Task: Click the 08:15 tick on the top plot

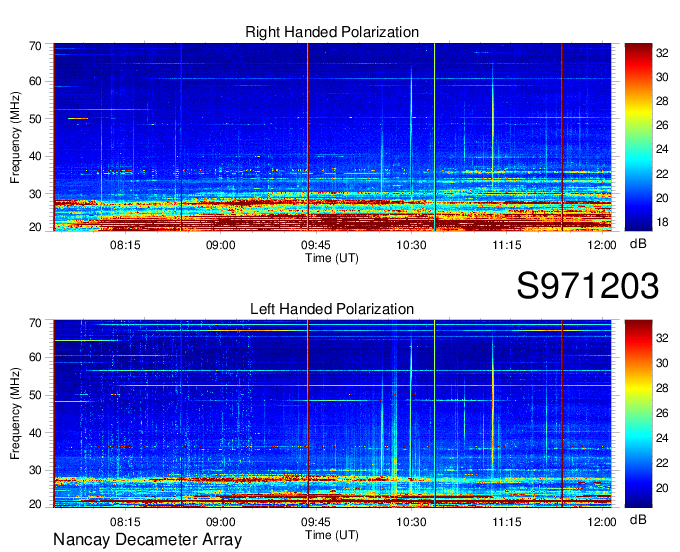Action: (125, 245)
